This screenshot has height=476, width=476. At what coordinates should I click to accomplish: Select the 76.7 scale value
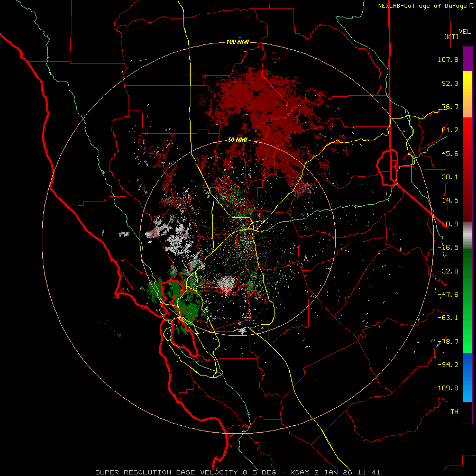450,106
